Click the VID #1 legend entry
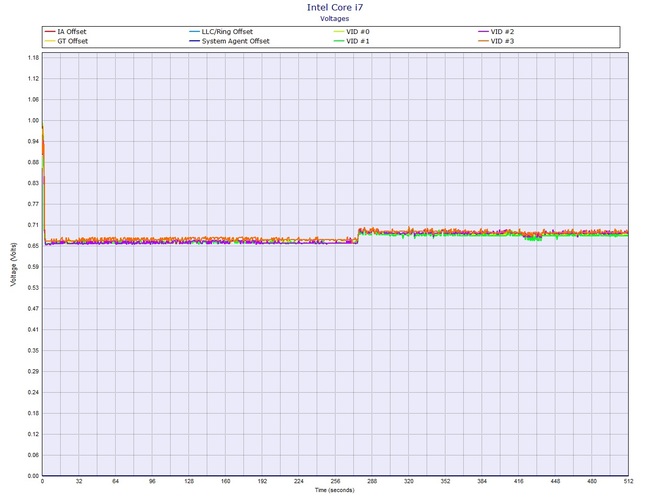670x502 pixels. point(351,41)
